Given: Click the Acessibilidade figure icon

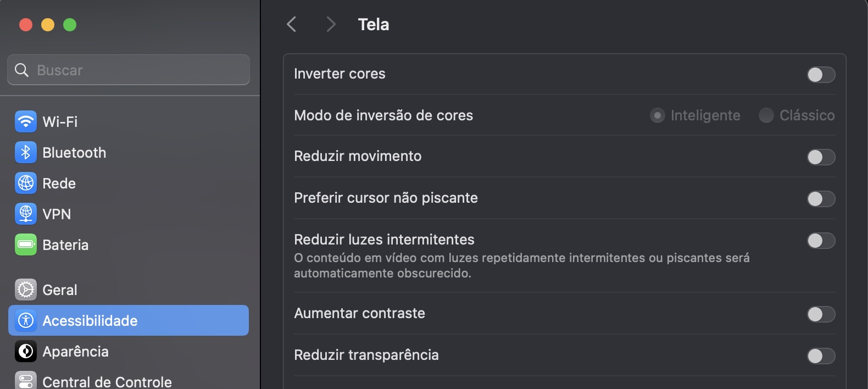Looking at the screenshot, I should pos(25,320).
